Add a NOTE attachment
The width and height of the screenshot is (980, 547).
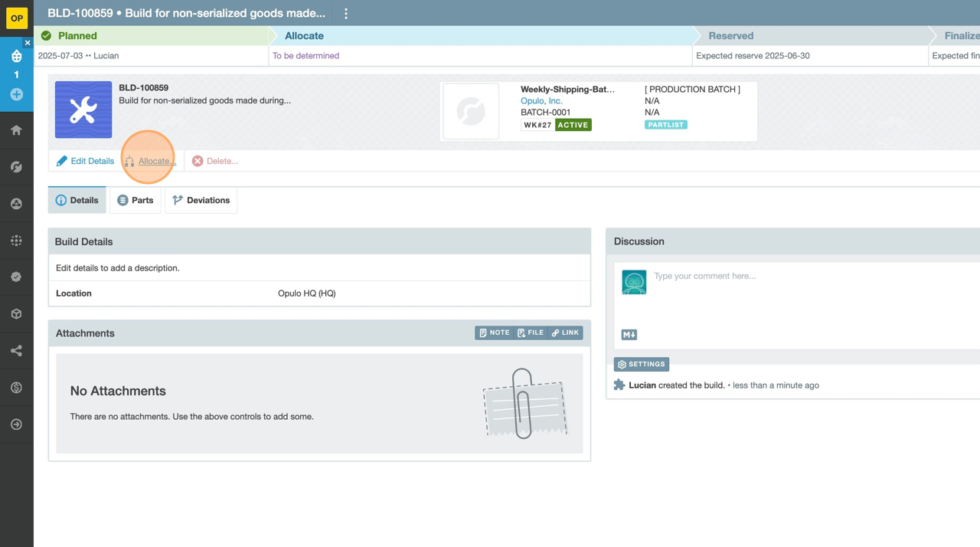tap(494, 332)
